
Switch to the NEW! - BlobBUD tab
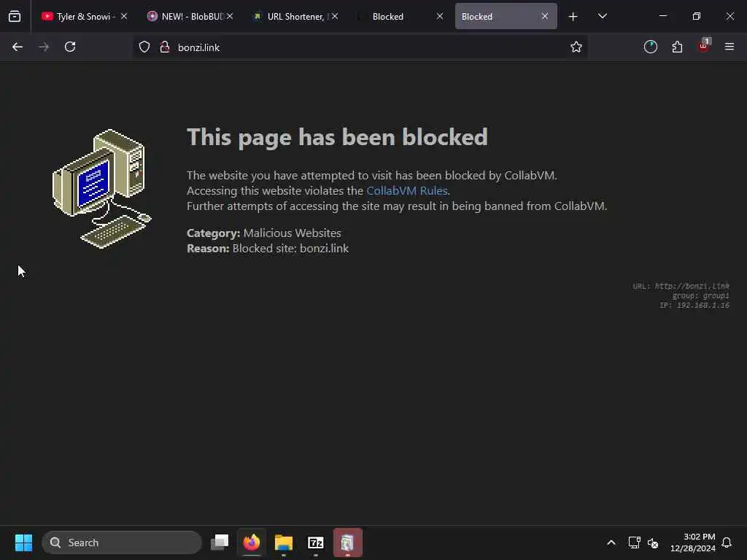[192, 16]
